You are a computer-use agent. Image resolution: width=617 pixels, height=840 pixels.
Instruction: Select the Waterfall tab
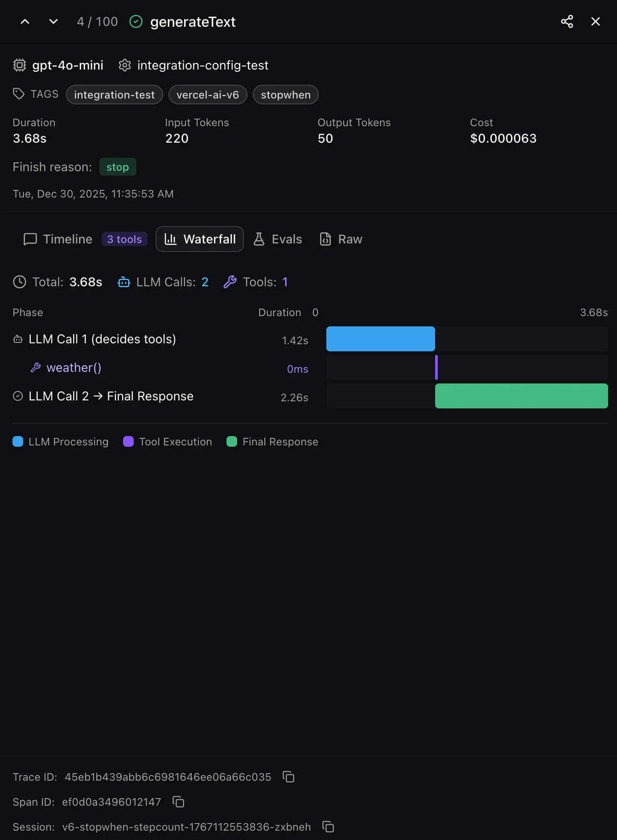(x=200, y=239)
